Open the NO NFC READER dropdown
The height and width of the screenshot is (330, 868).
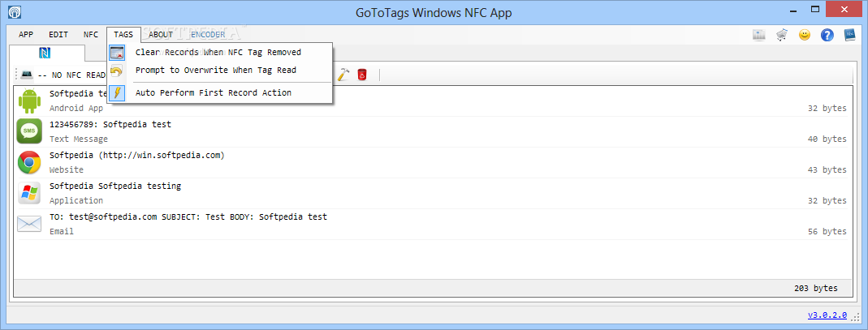click(71, 75)
